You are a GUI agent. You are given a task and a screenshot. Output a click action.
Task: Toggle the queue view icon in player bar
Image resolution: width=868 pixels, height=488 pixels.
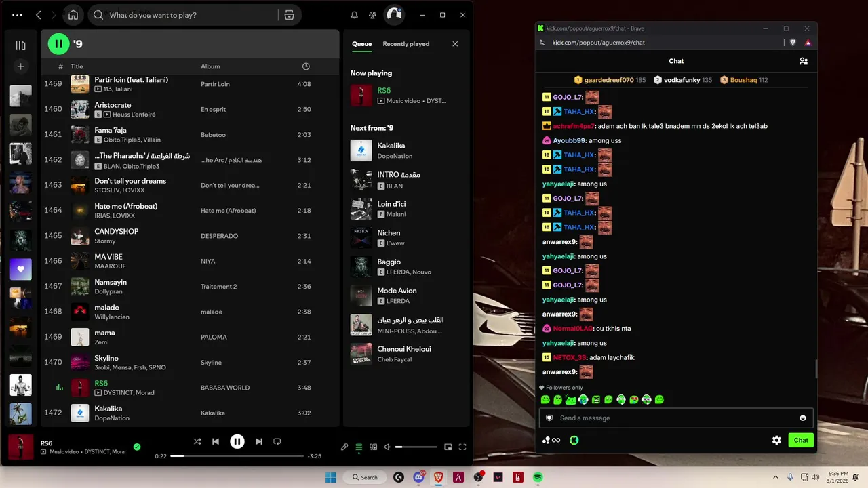pos(359,447)
